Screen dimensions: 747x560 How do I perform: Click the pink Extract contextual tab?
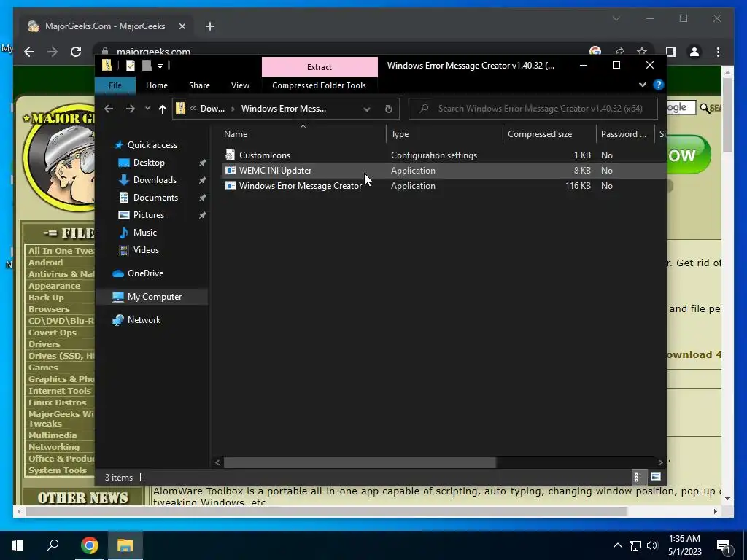click(x=320, y=66)
